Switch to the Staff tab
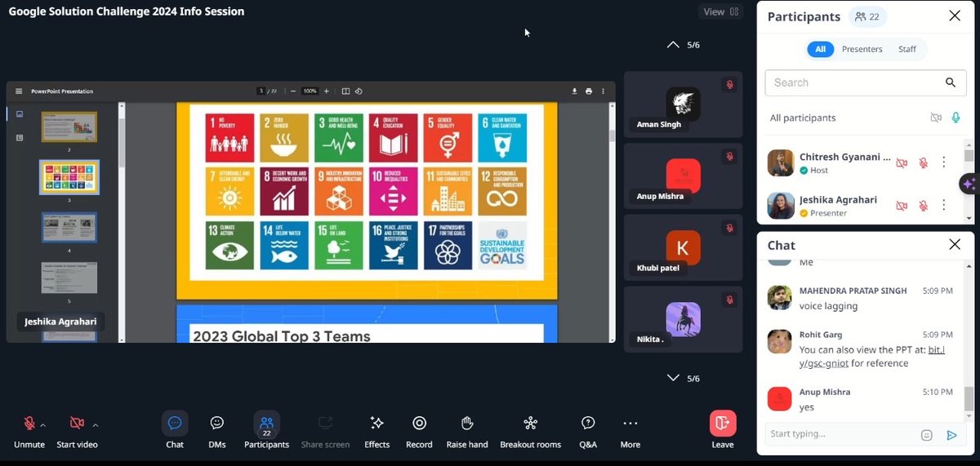This screenshot has height=466, width=980. pyautogui.click(x=907, y=49)
